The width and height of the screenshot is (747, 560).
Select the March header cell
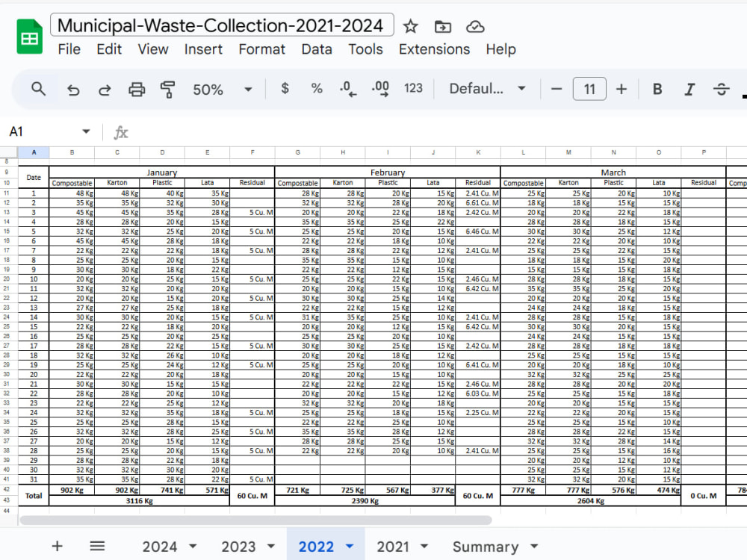pyautogui.click(x=613, y=172)
